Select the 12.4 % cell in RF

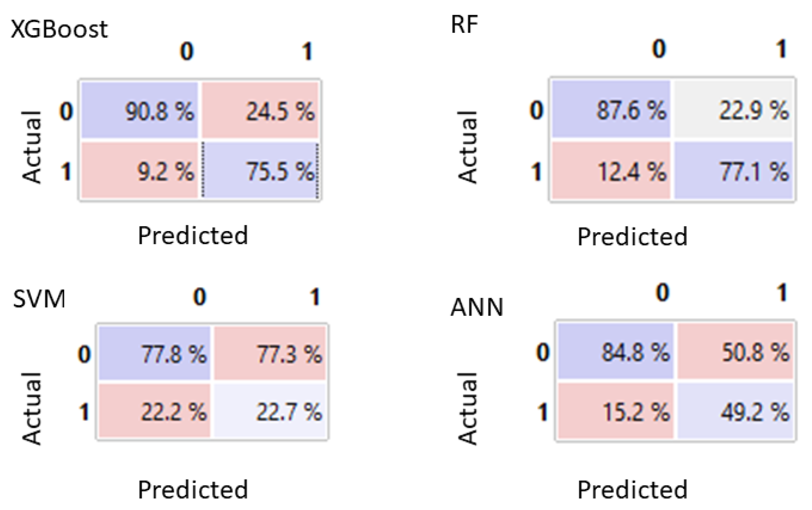(x=611, y=170)
